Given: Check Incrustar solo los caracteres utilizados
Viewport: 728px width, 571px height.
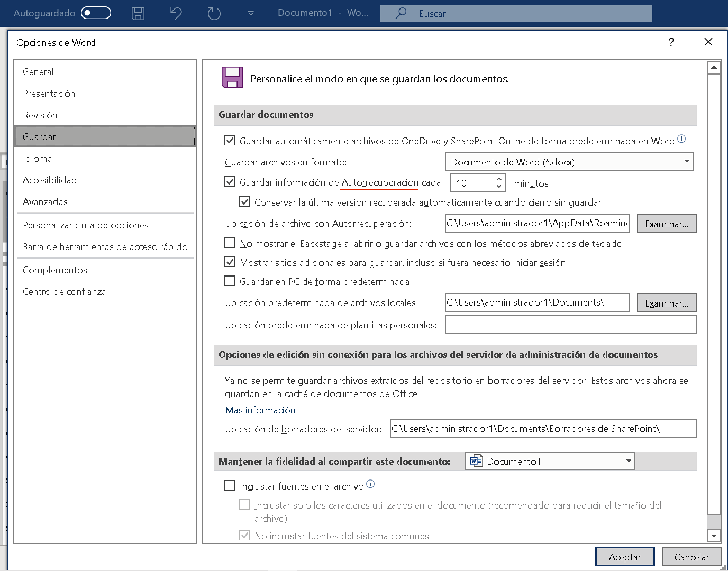Looking at the screenshot, I should point(244,504).
